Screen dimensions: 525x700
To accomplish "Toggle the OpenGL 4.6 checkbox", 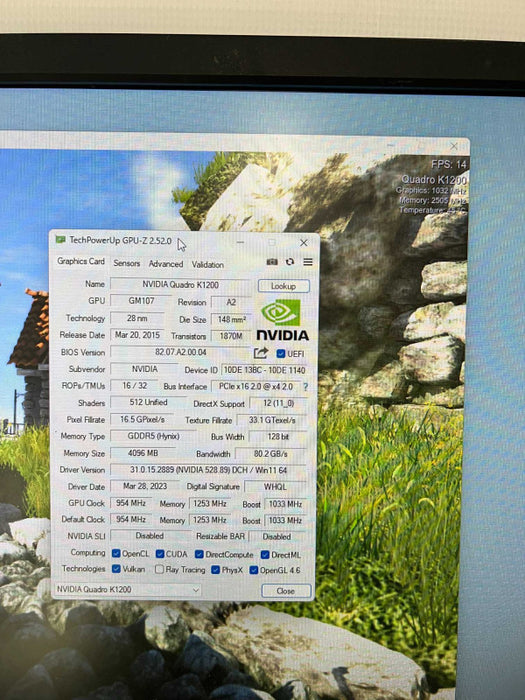I will tap(254, 570).
